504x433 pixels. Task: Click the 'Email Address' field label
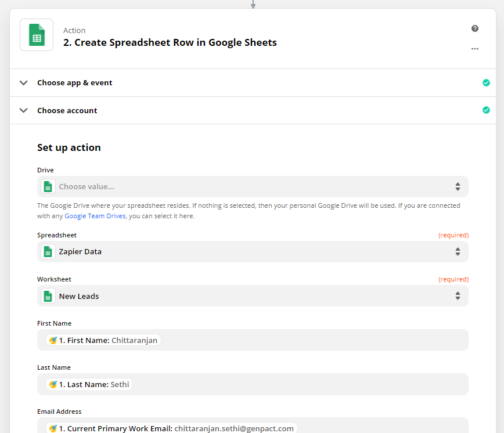click(59, 412)
